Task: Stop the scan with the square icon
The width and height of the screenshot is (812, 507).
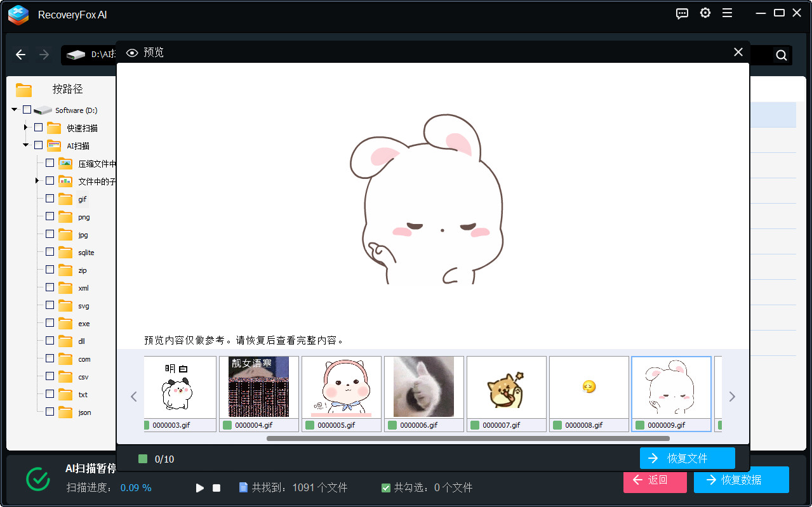Action: pos(216,487)
